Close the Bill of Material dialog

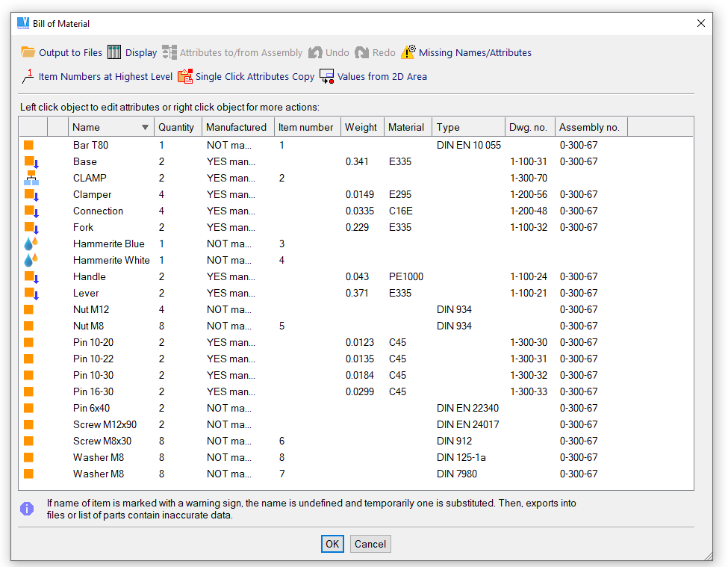pos(701,23)
